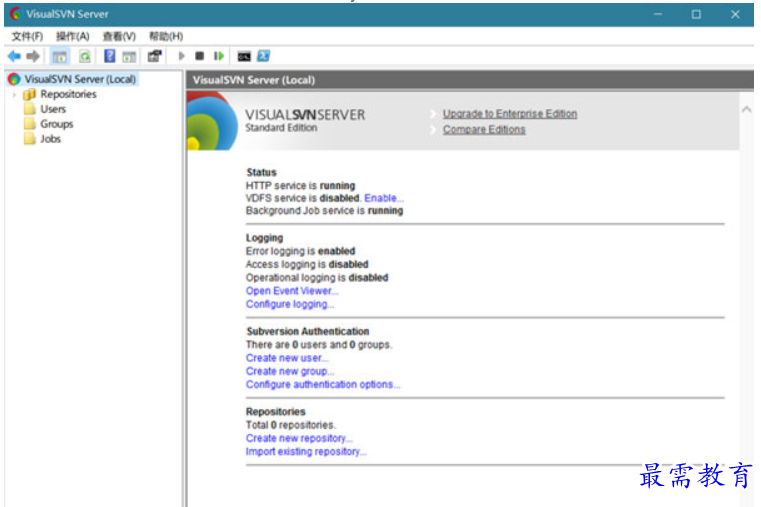Click the 'Total 0 repositories' text

(x=290, y=425)
